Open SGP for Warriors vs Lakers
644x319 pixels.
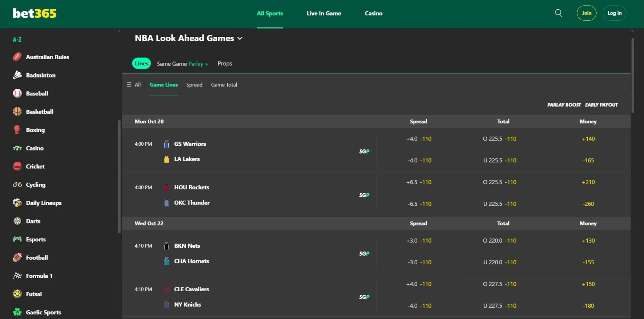tap(364, 151)
